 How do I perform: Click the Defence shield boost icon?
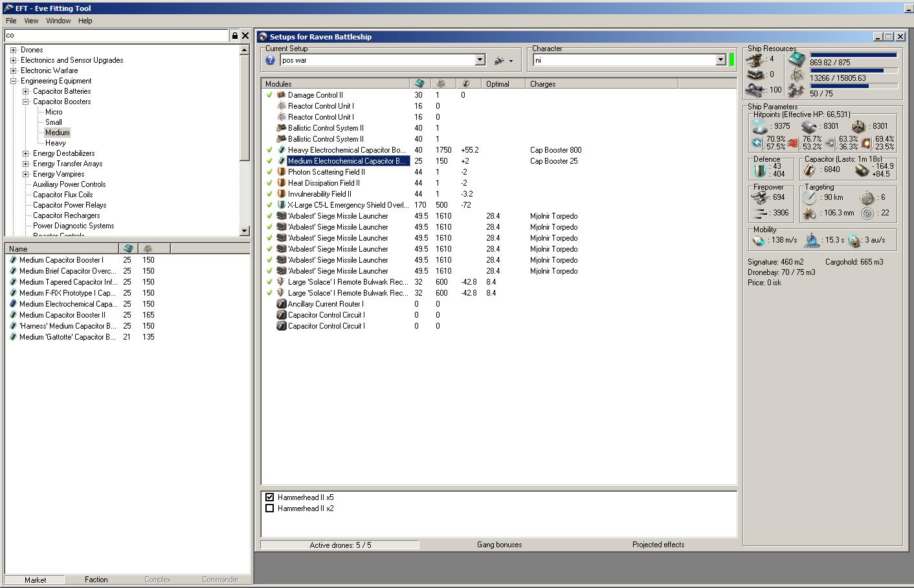760,170
